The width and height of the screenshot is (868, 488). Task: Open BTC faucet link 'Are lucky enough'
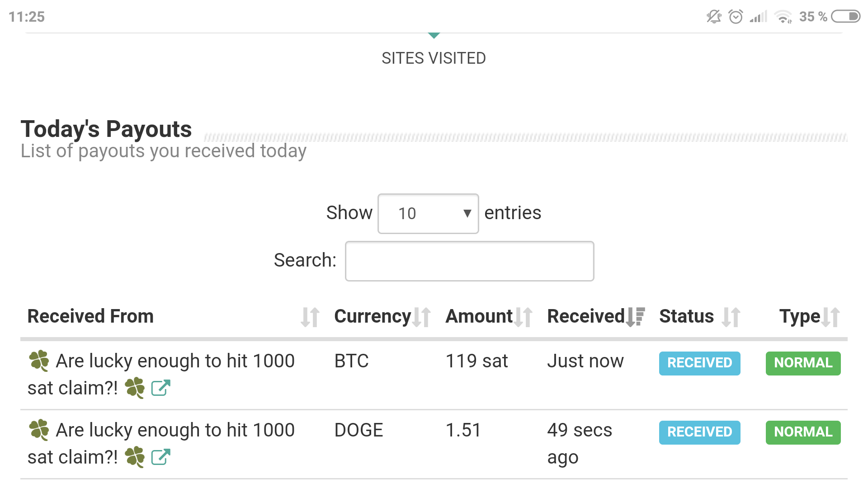[175, 361]
